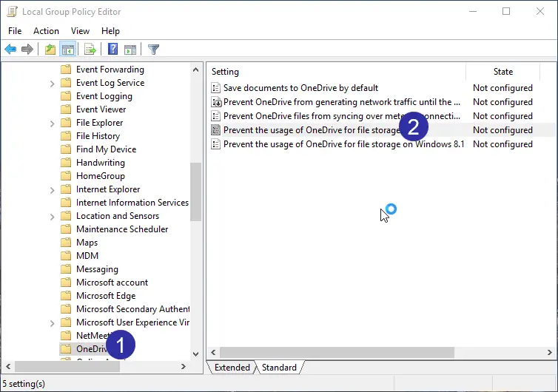
Task: Switch to the Standard tab
Action: coord(279,368)
